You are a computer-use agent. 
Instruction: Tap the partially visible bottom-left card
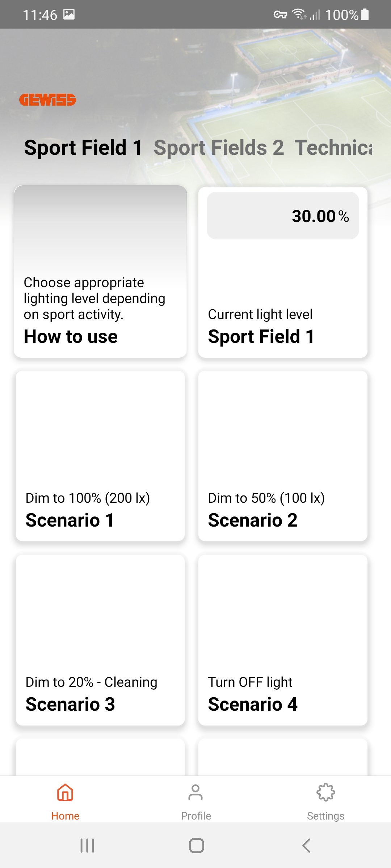point(100,757)
